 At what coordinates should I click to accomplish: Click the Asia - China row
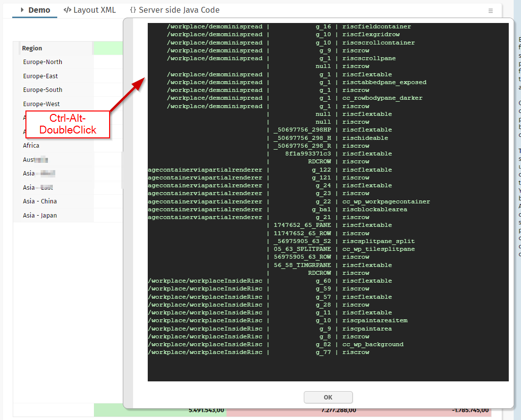coord(40,201)
